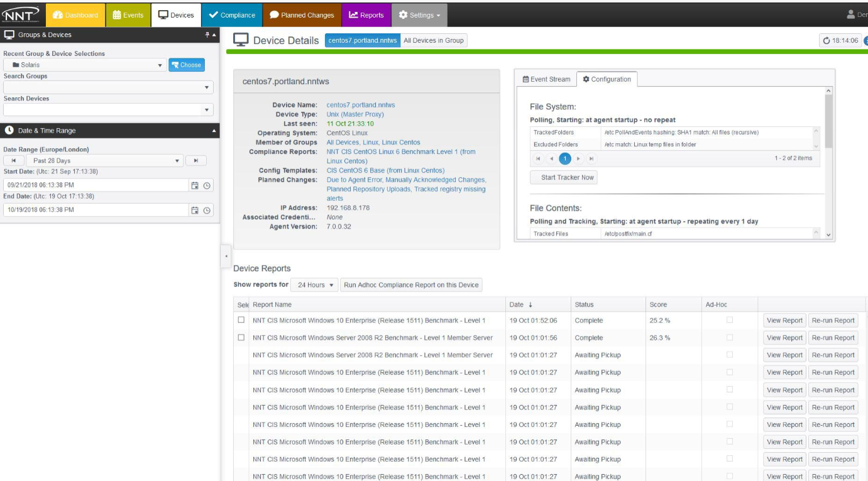Click the refresh timer showing 18:14:06
Viewport: 868px width, 481px height.
839,41
